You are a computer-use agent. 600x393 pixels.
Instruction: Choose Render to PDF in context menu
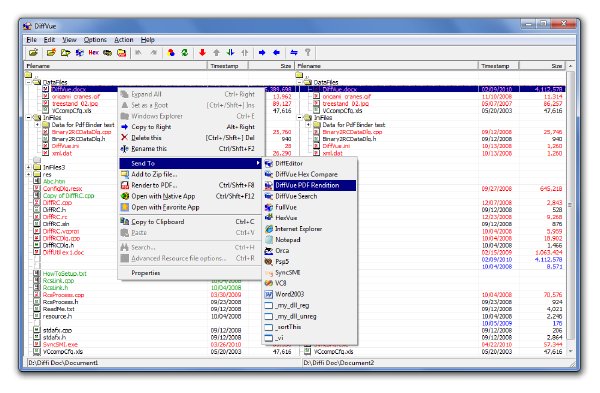coord(190,185)
